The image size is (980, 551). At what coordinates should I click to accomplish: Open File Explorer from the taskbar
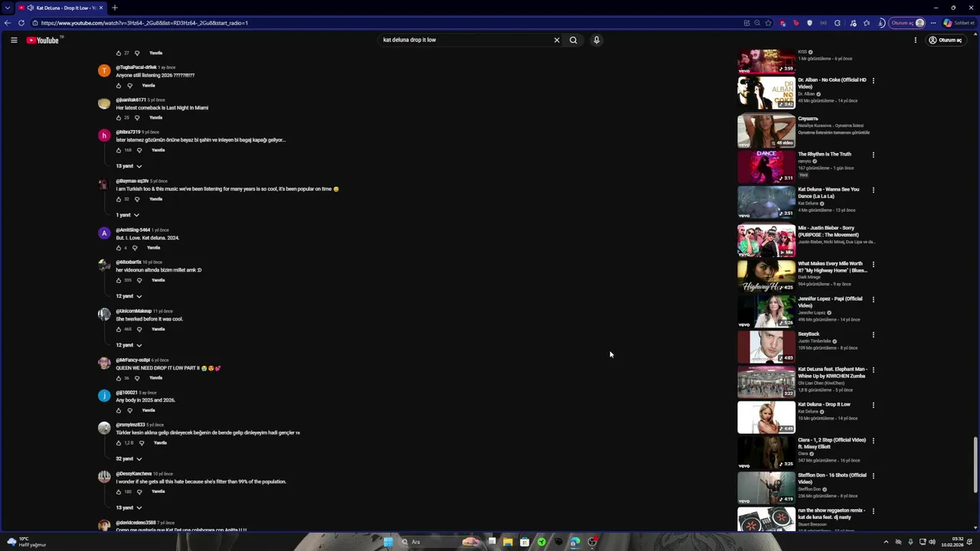(508, 542)
